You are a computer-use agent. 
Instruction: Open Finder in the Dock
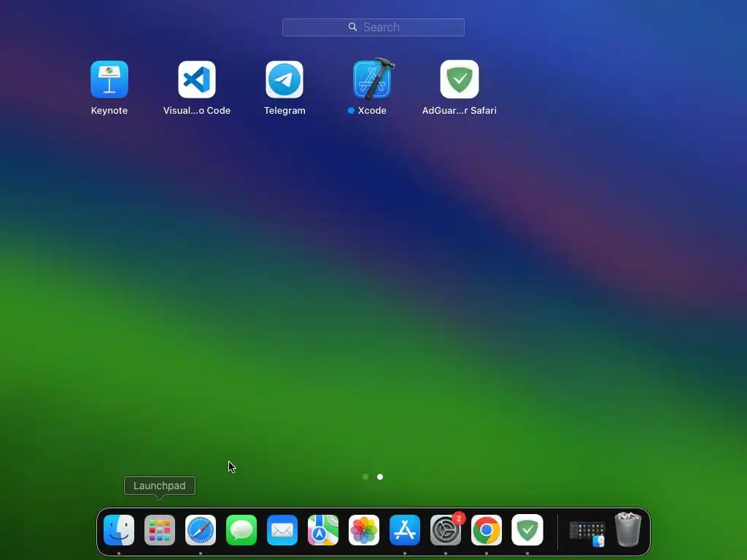click(x=119, y=530)
